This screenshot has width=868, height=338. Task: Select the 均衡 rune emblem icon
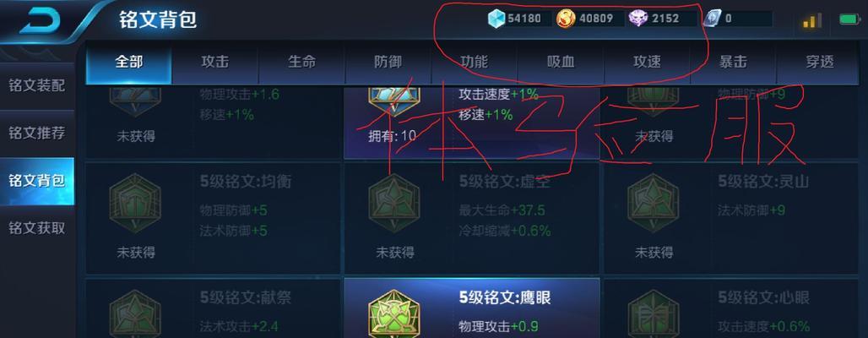pyautogui.click(x=135, y=203)
